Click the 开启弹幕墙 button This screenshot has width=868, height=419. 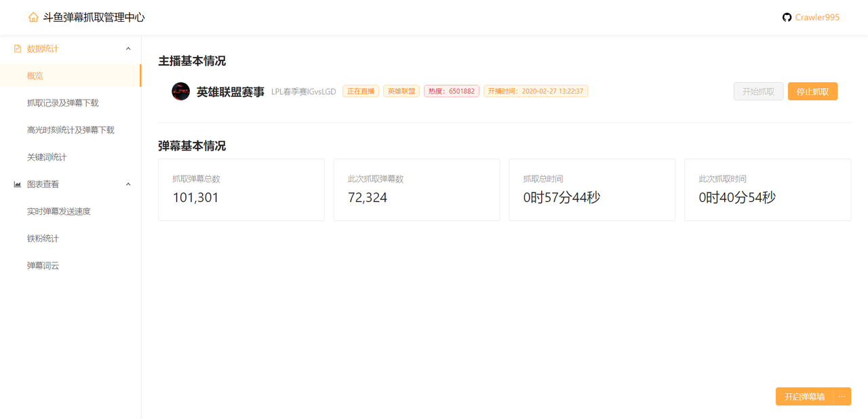[804, 397]
